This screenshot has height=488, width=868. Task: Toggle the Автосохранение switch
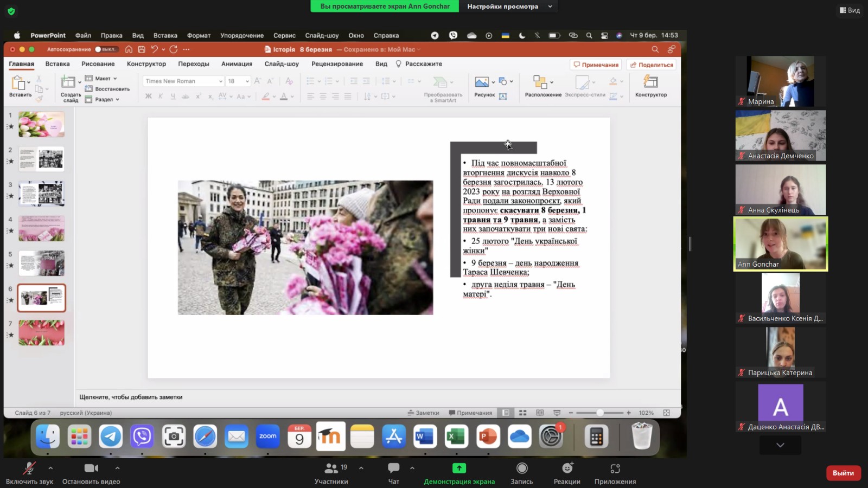pyautogui.click(x=106, y=49)
